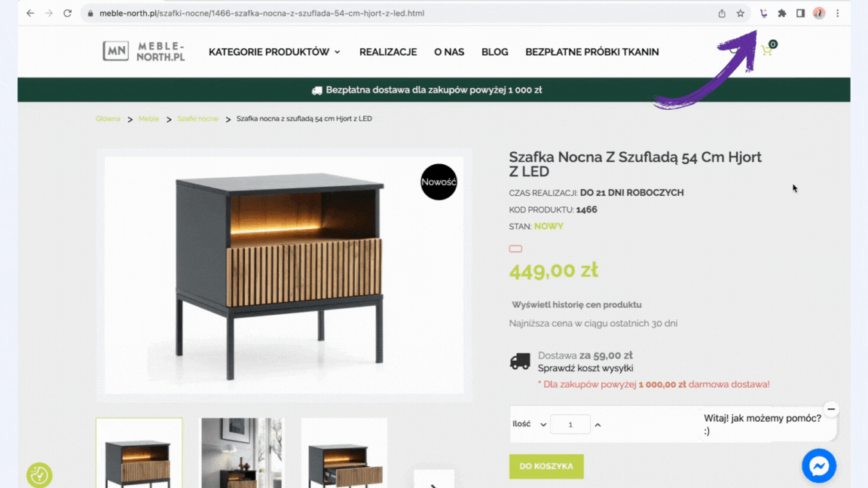This screenshot has height=488, width=868.
Task: Decrease quantity with the down chevron
Action: [543, 425]
